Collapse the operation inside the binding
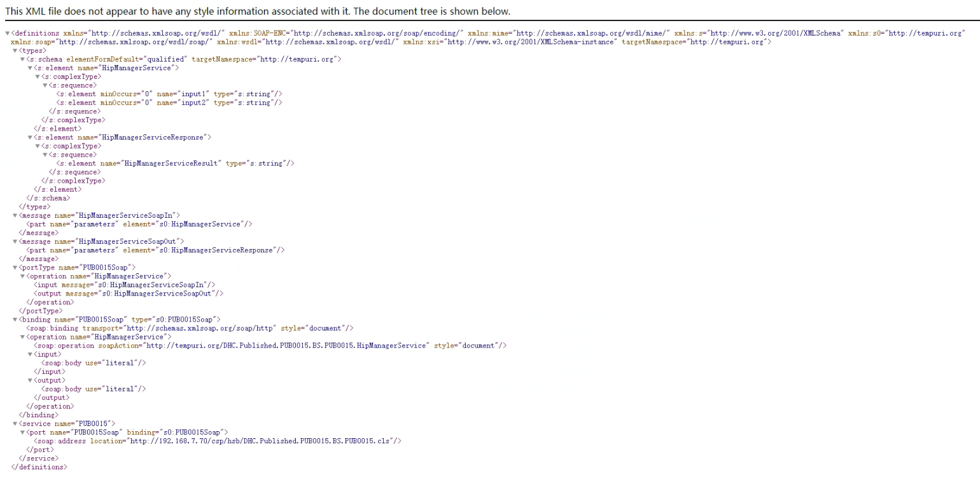Image resolution: width=980 pixels, height=484 pixels. coord(21,337)
